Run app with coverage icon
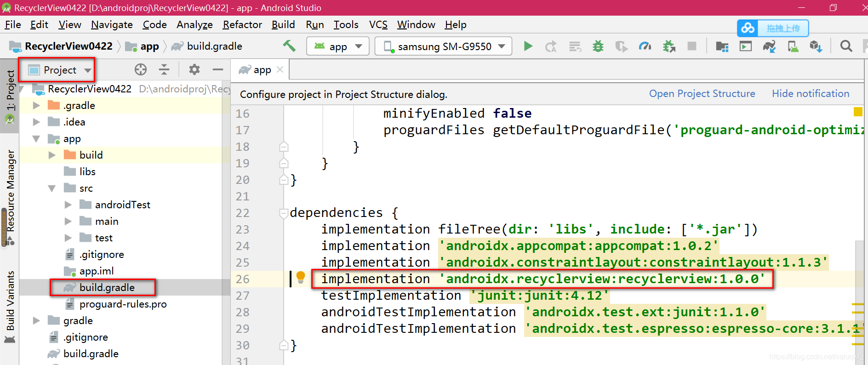 (x=622, y=46)
